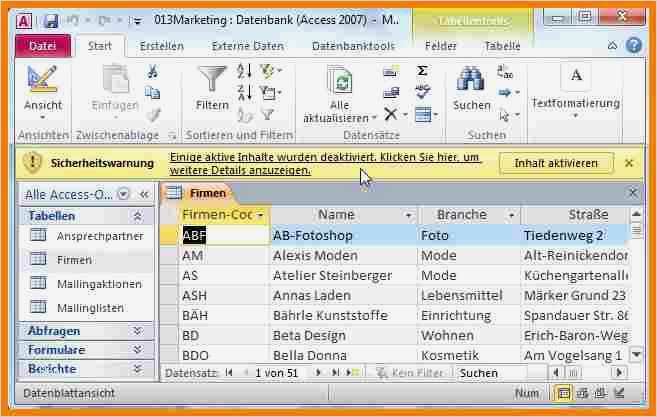Select Datasheet view icon in status bar

(x=564, y=393)
